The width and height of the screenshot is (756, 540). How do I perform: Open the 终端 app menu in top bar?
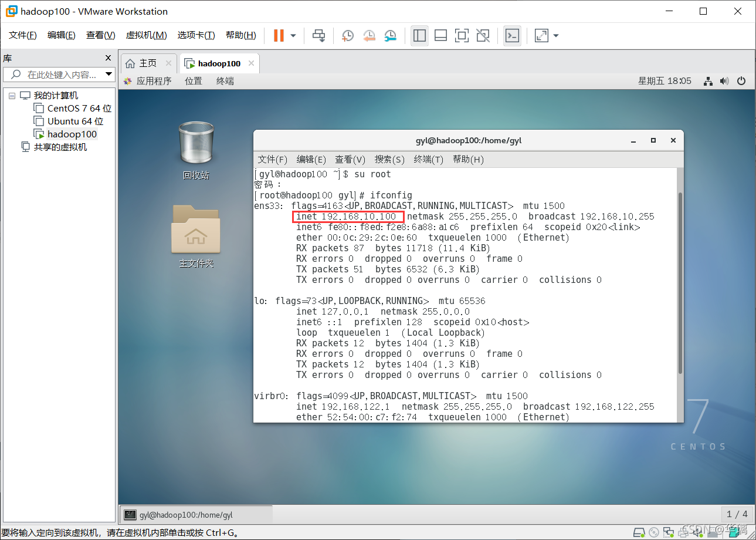click(225, 81)
